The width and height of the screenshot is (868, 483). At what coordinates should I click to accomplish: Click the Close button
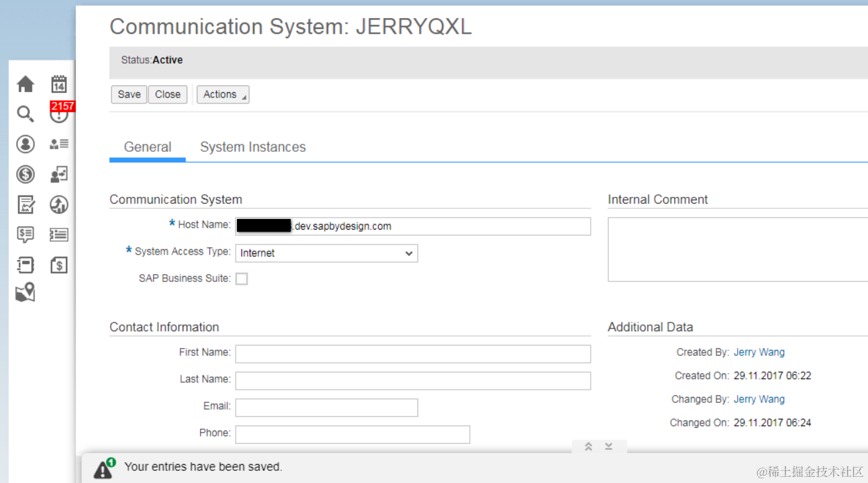click(x=168, y=95)
